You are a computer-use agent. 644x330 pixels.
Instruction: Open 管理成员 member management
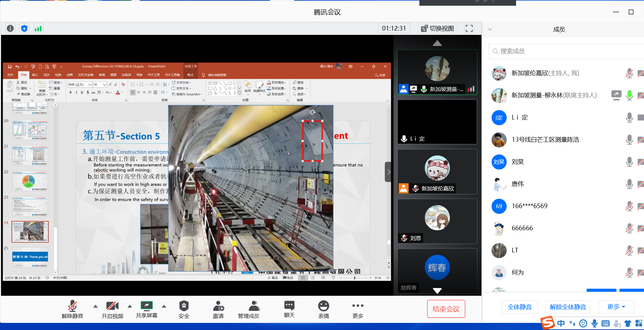click(248, 310)
